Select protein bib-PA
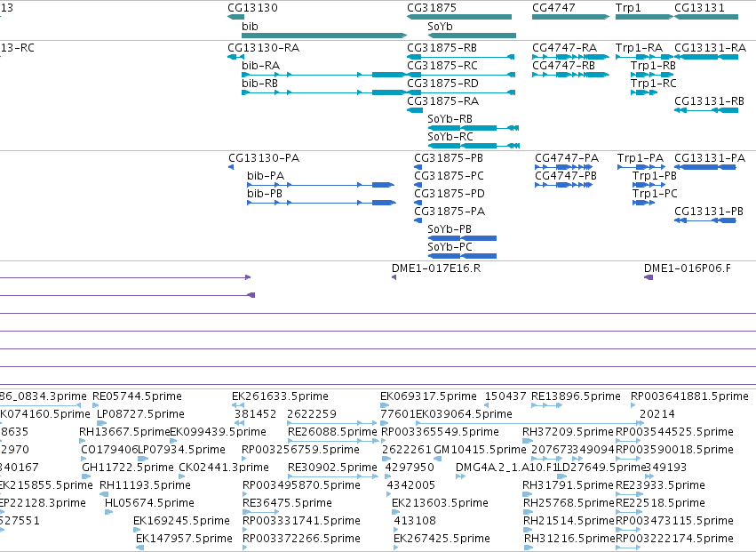This screenshot has height=552, width=756. [321, 185]
